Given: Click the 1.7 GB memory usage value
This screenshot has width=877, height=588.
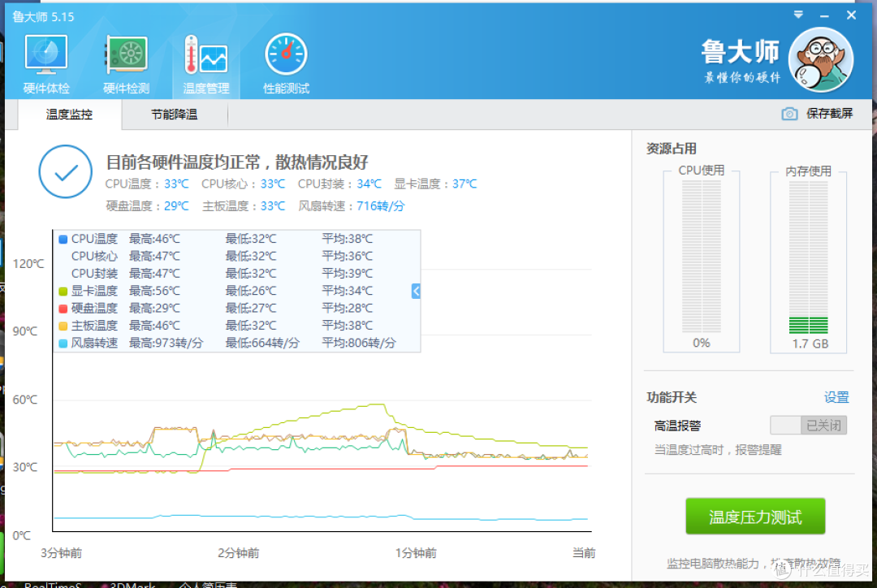Looking at the screenshot, I should pos(810,344).
